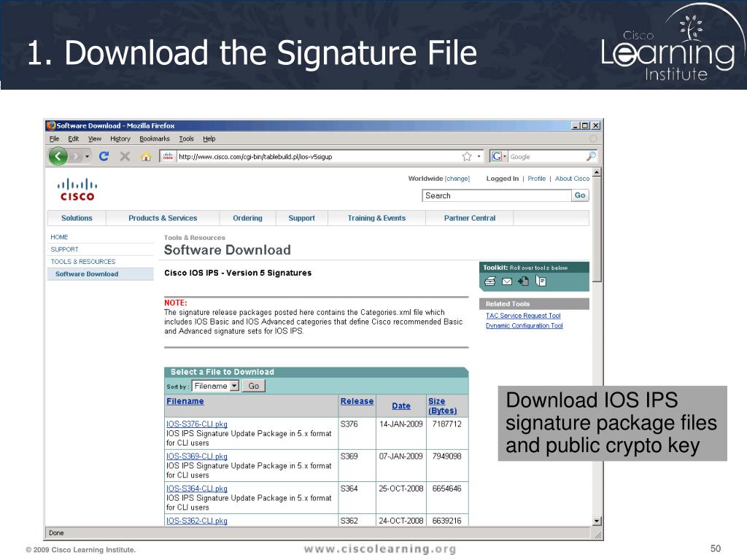The width and height of the screenshot is (747, 560).
Task: Open the Sort by Filename dropdown
Action: click(215, 386)
